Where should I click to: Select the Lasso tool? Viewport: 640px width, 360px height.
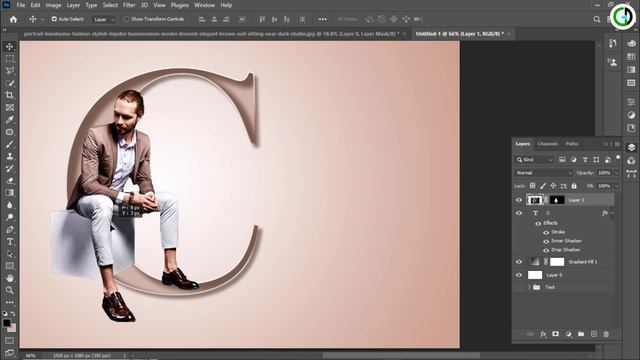coord(9,71)
